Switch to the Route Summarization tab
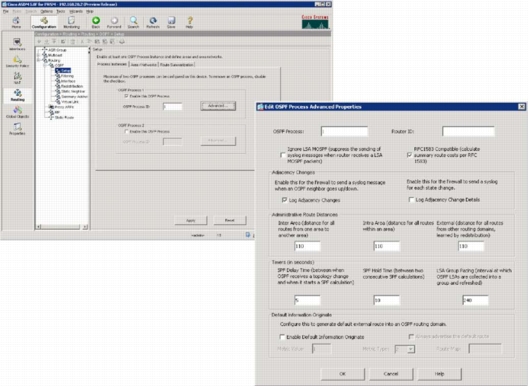The image size is (529, 387). 177,64
